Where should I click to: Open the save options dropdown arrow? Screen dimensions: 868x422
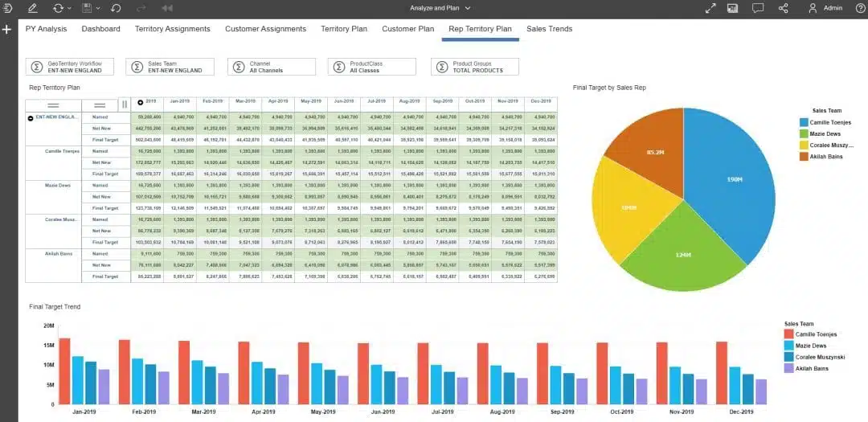[x=98, y=8]
